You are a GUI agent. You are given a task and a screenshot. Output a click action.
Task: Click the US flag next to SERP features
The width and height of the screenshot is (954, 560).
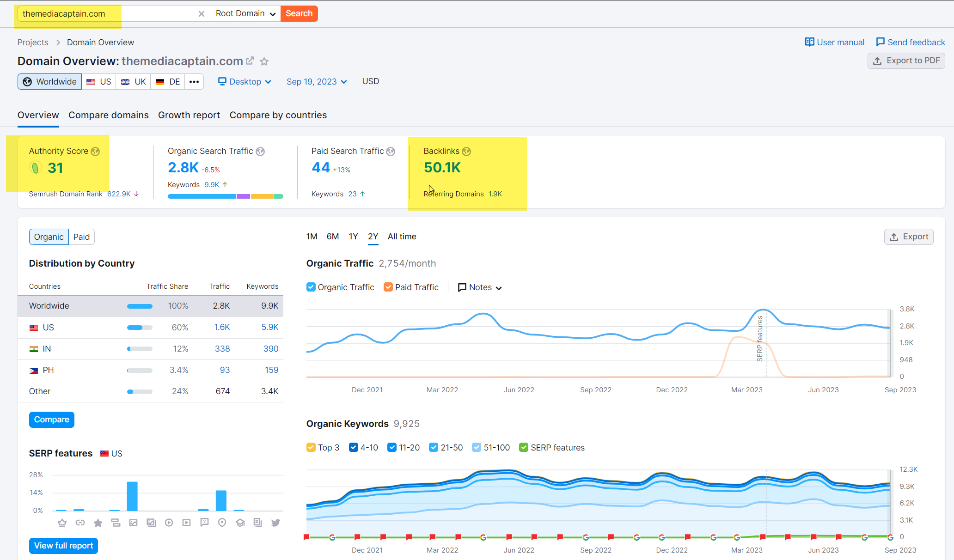tap(104, 454)
